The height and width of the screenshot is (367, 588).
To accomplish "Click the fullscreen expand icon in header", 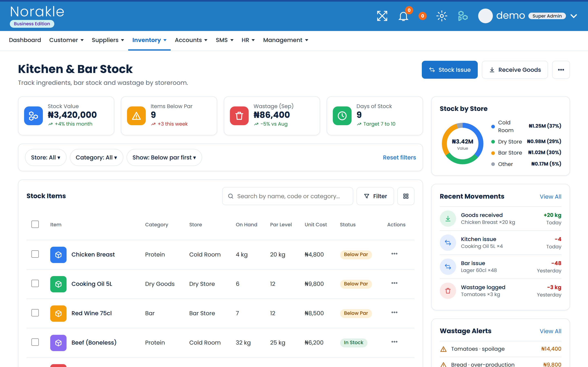I will coord(382,16).
